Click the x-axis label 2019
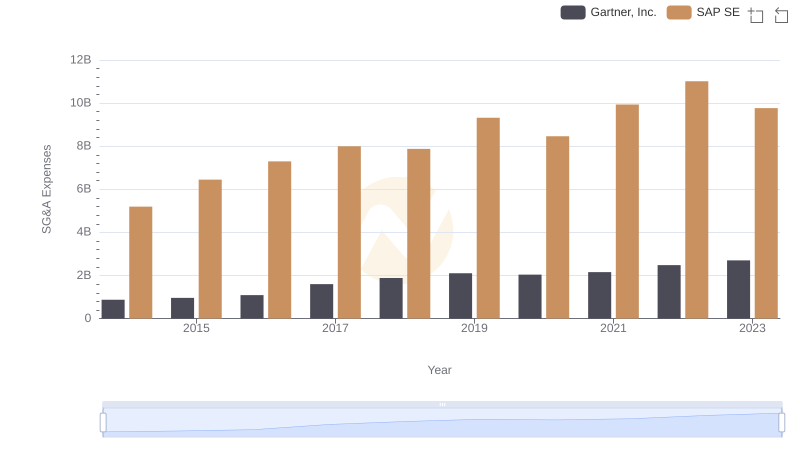800x461 pixels. click(474, 328)
